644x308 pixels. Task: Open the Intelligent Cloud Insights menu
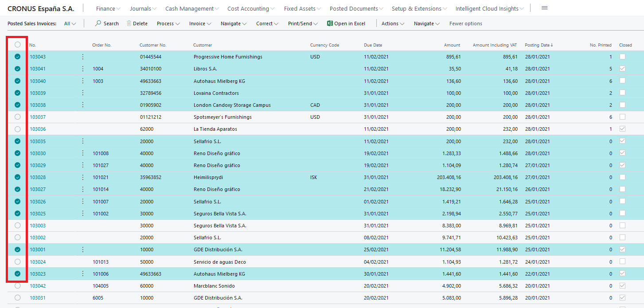coord(490,8)
